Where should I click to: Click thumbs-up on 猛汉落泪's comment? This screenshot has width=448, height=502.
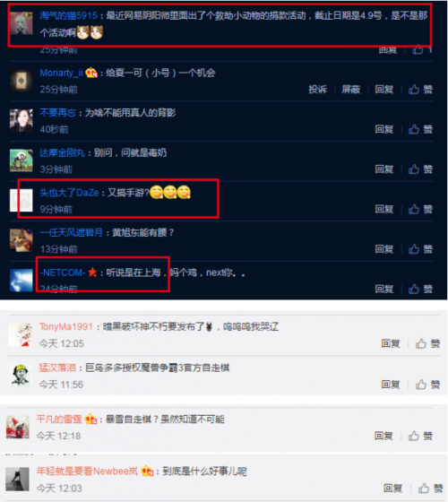coord(421,385)
